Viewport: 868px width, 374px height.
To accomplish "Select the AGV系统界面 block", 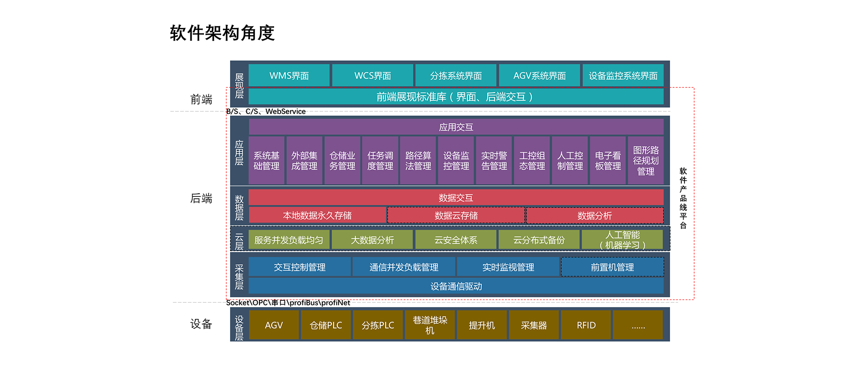I will click(539, 75).
